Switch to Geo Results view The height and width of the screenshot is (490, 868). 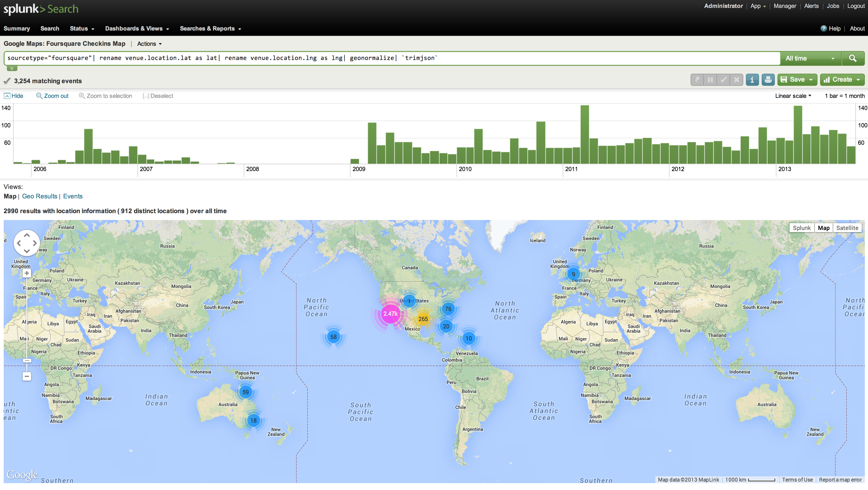pyautogui.click(x=39, y=197)
